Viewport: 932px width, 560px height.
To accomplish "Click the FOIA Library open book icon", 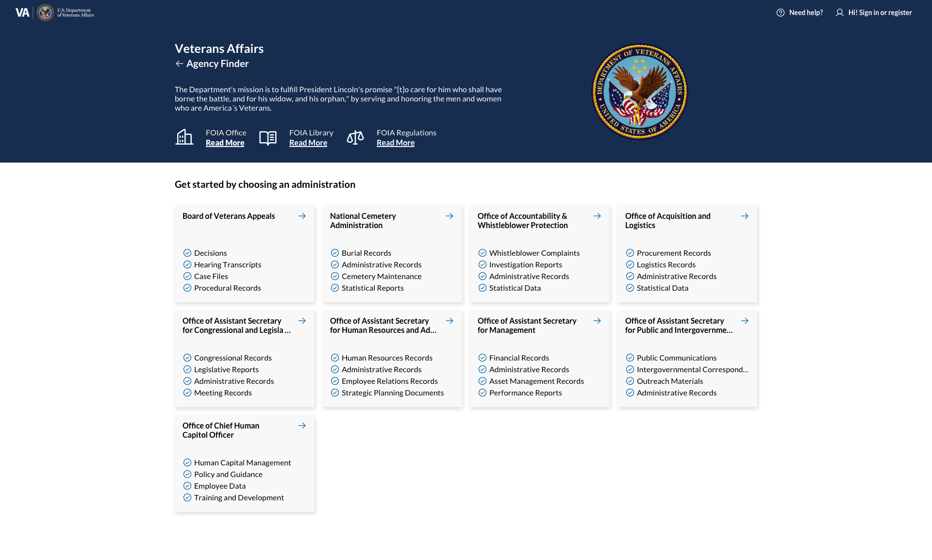I will tap(267, 137).
